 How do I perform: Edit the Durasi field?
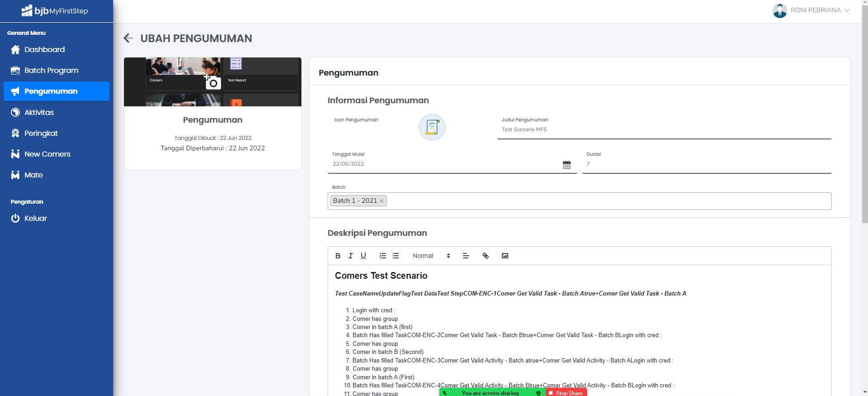click(706, 164)
